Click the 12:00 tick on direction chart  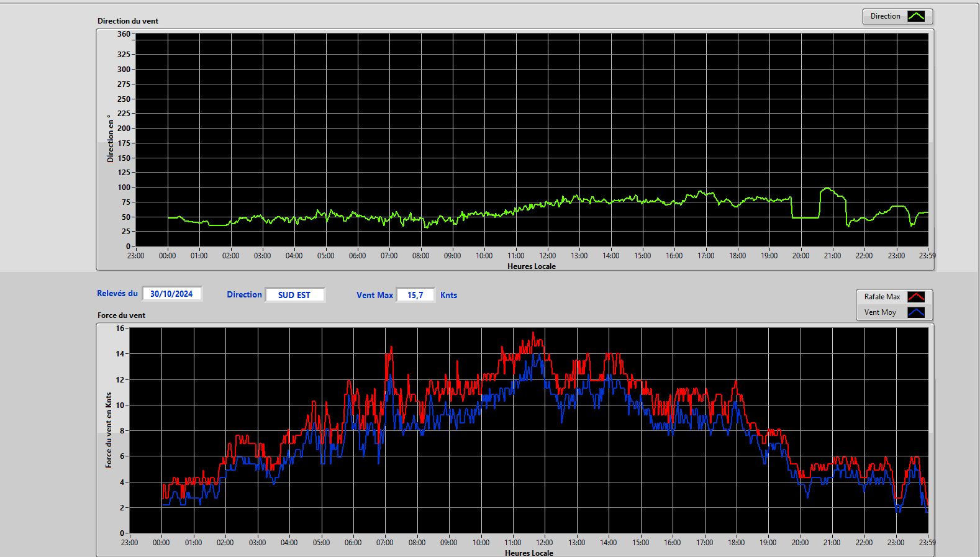[547, 255]
